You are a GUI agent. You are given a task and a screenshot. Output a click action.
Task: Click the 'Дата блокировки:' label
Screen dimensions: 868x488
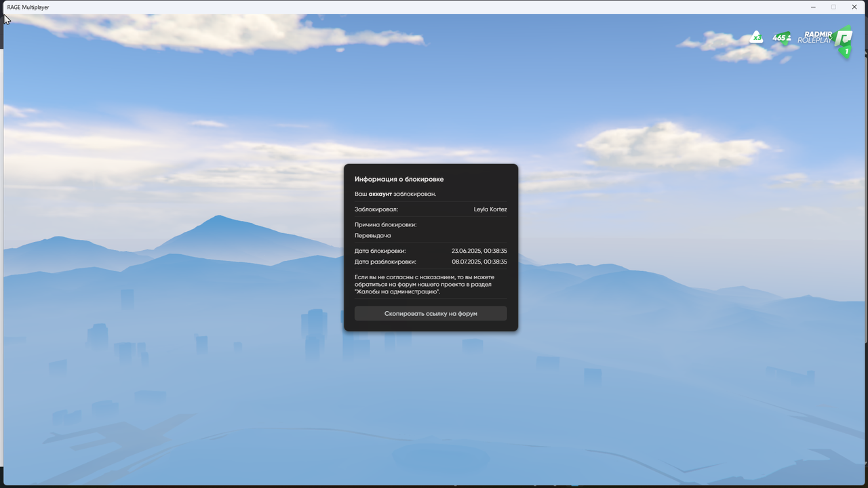click(x=380, y=251)
